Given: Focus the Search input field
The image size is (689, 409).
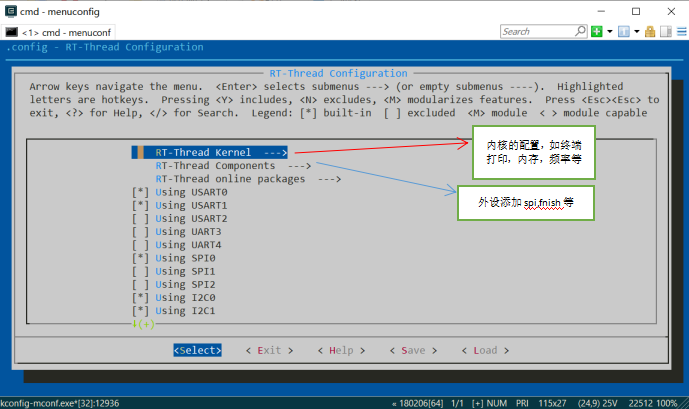Looking at the screenshot, I should tap(537, 32).
